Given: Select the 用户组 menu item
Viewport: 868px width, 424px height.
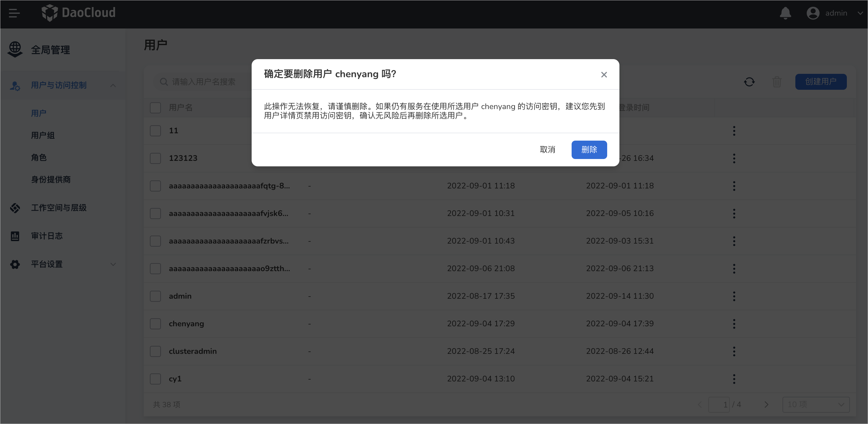Looking at the screenshot, I should [x=43, y=135].
